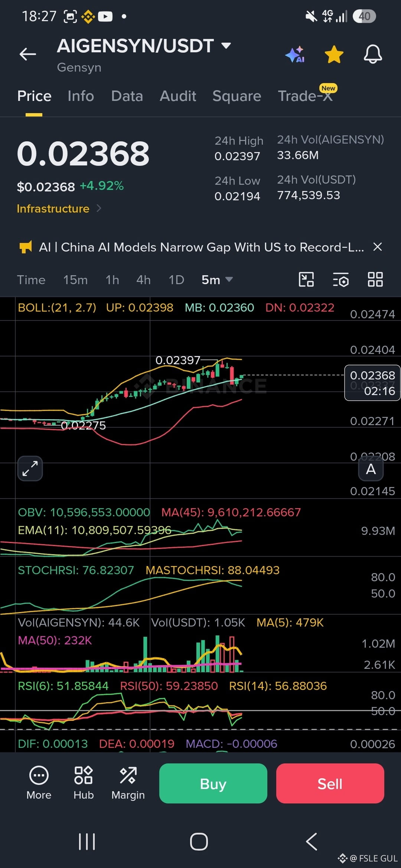Tap the Android back navigation button
The image size is (401, 868).
312,842
